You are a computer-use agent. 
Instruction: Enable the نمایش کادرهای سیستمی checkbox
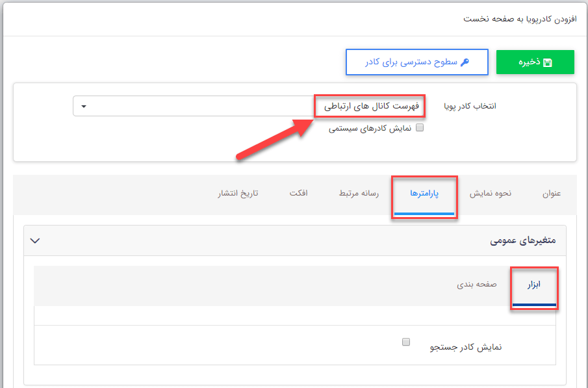coord(420,127)
